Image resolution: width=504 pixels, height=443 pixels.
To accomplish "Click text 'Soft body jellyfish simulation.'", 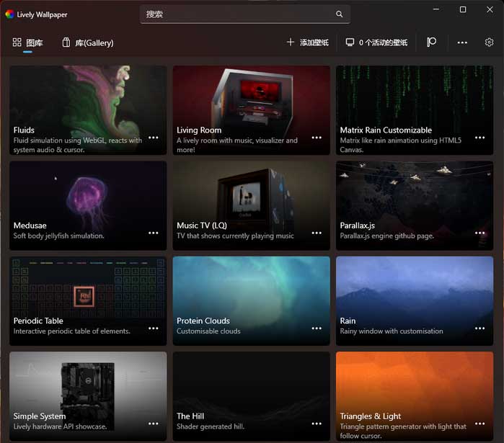I will click(59, 236).
